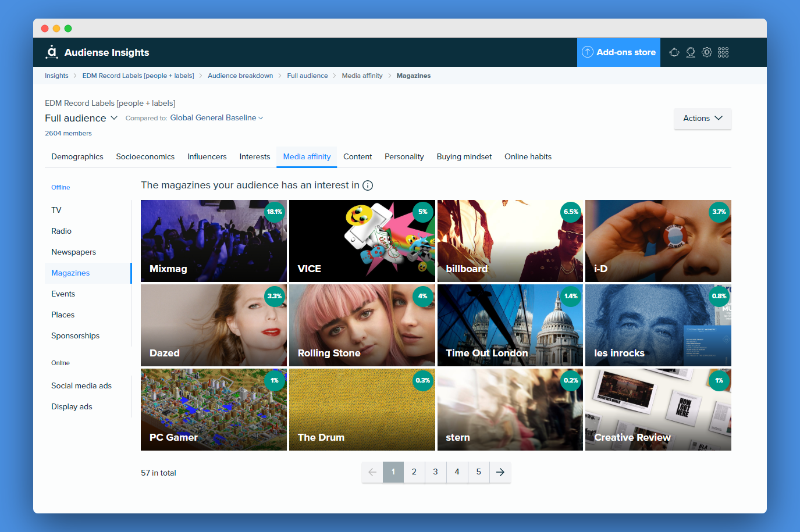Open the Mixmag magazine card
Image resolution: width=800 pixels, height=532 pixels.
pyautogui.click(x=214, y=241)
